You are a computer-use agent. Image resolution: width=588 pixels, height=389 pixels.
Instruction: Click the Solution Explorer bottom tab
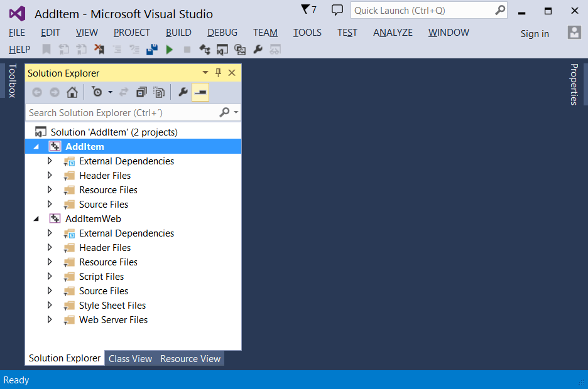65,358
